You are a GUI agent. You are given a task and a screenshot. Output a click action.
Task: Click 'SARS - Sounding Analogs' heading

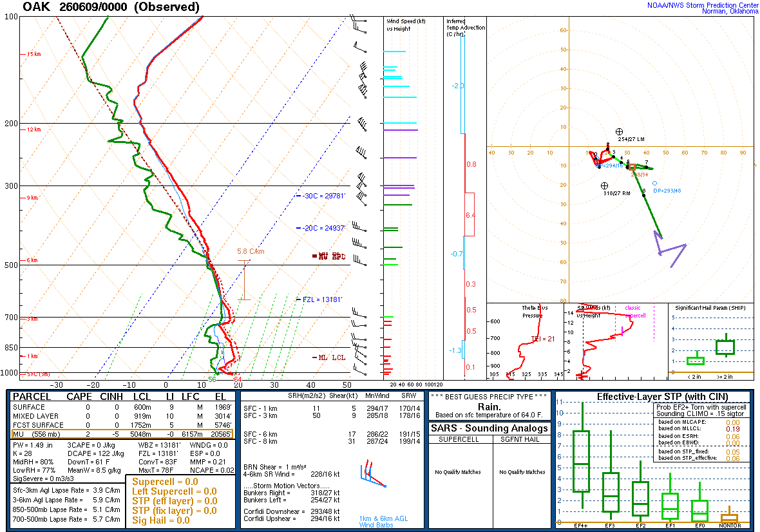489,428
